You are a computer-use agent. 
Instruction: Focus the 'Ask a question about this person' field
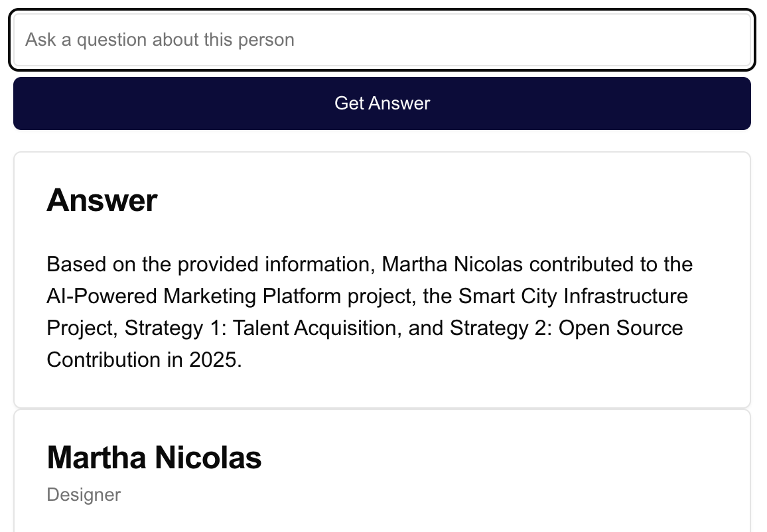tap(382, 40)
